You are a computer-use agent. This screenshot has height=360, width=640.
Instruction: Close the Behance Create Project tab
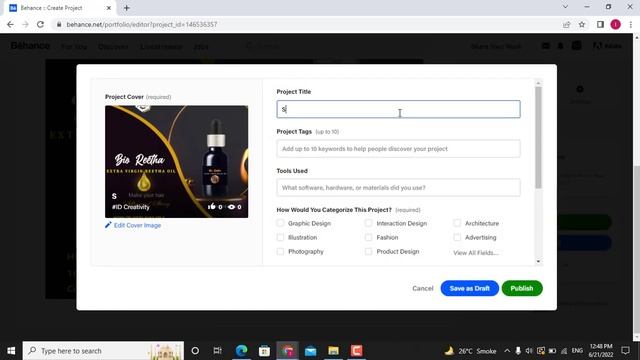coord(109,8)
